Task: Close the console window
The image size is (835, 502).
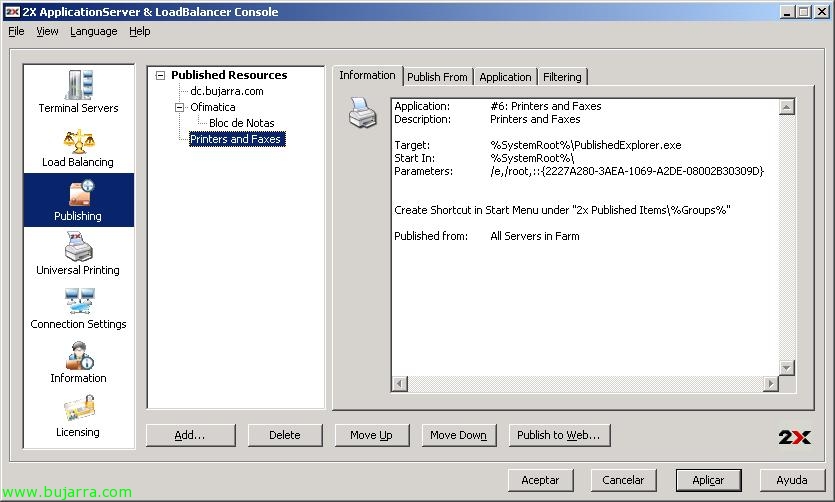Action: [x=822, y=12]
